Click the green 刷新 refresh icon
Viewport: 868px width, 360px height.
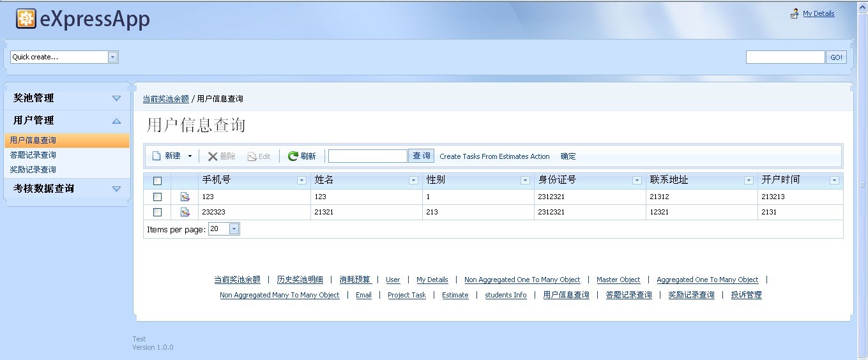point(293,156)
